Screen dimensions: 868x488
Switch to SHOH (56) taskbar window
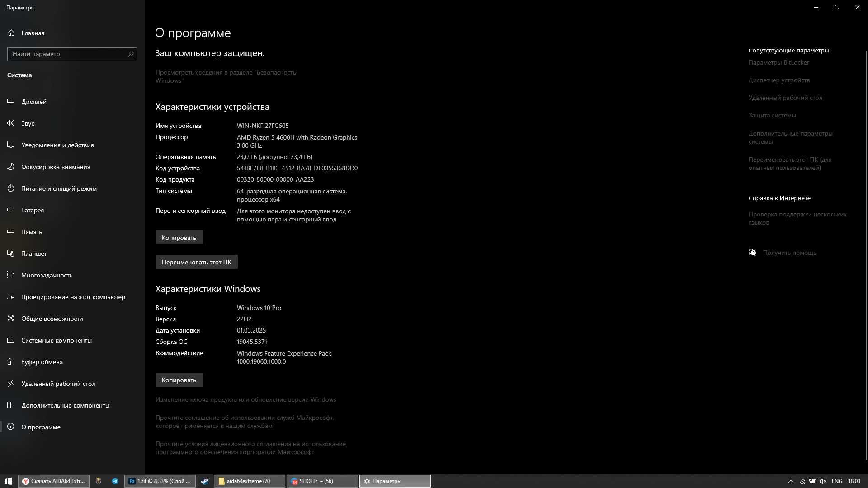(322, 481)
